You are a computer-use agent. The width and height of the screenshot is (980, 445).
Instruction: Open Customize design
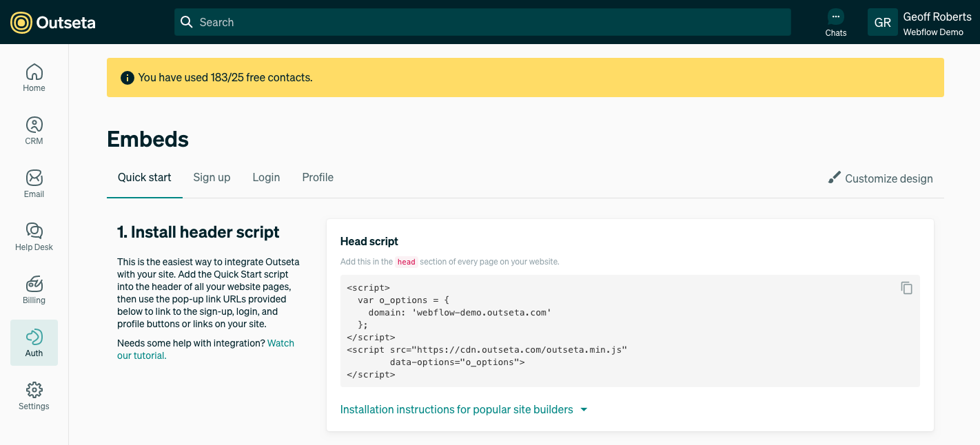(888, 178)
